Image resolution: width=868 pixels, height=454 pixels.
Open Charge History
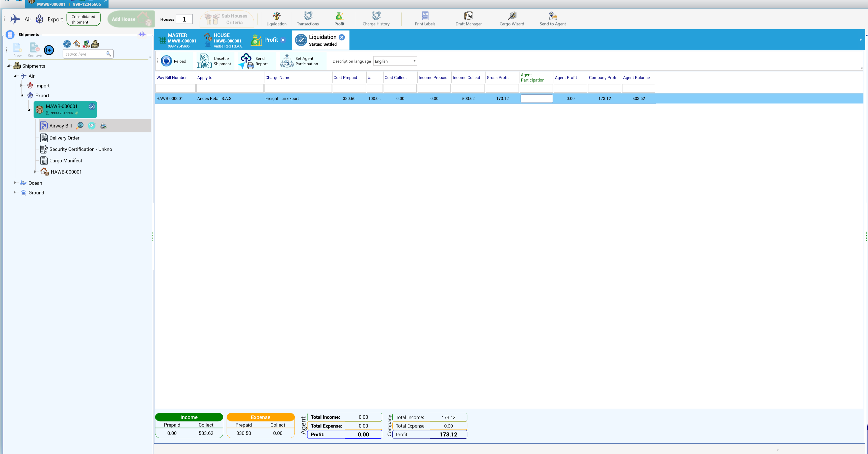click(376, 19)
